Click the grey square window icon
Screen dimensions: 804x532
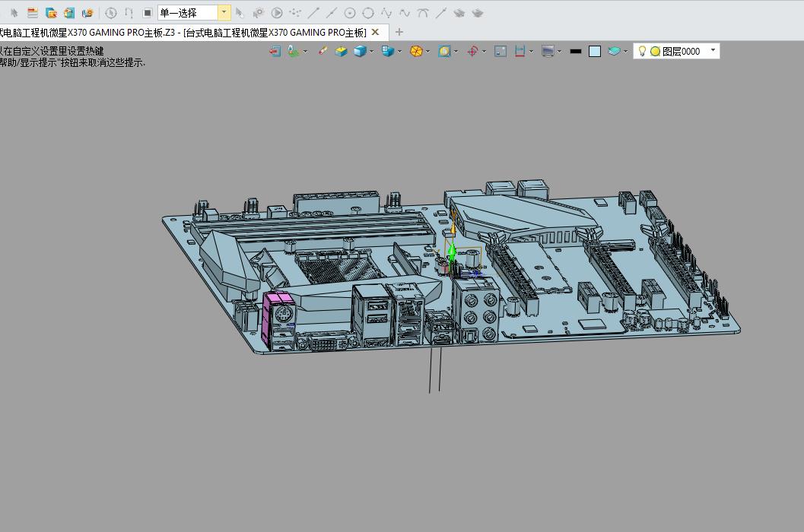coord(501,51)
